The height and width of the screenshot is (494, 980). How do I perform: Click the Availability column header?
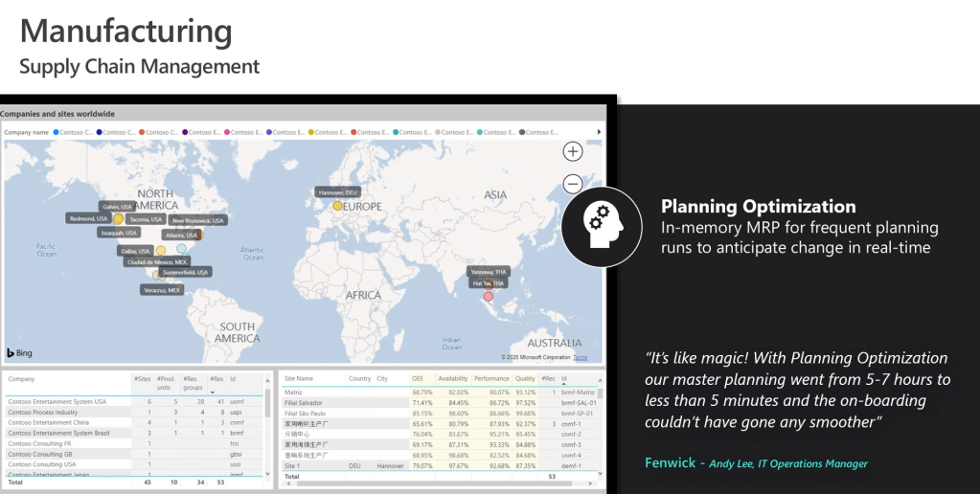tap(453, 379)
